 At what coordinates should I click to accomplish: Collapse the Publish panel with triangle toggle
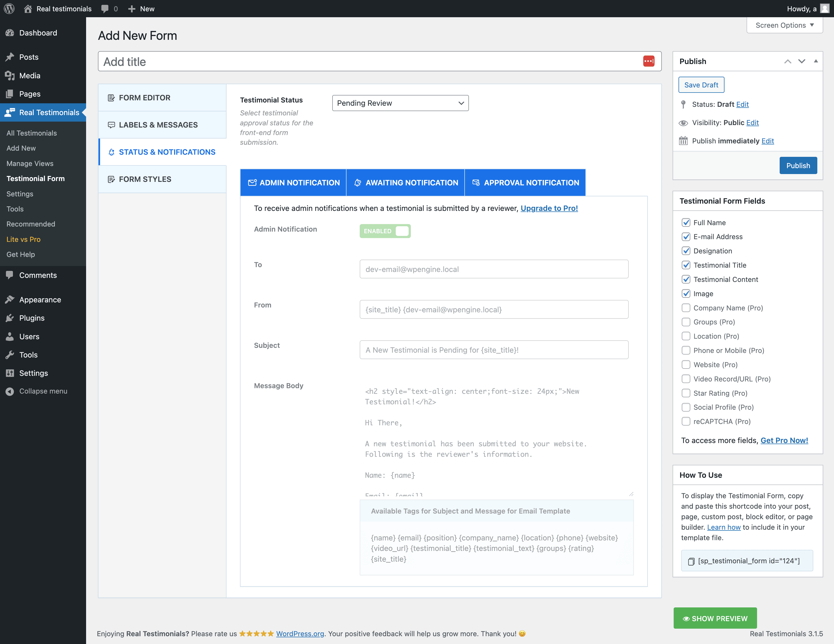pyautogui.click(x=816, y=61)
